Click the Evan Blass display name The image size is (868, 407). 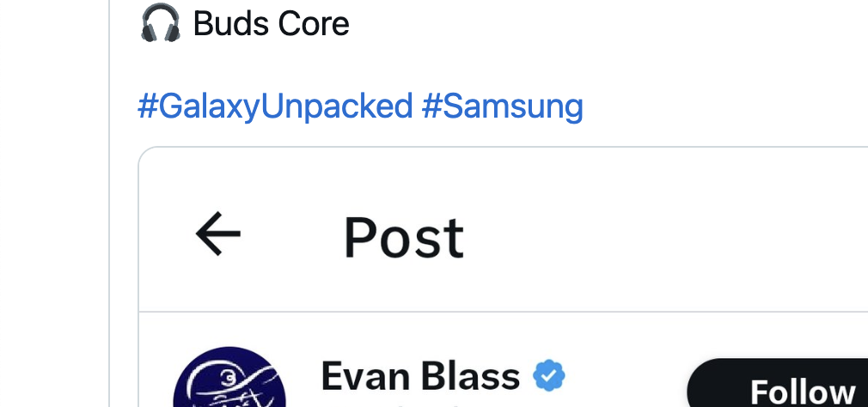[420, 376]
